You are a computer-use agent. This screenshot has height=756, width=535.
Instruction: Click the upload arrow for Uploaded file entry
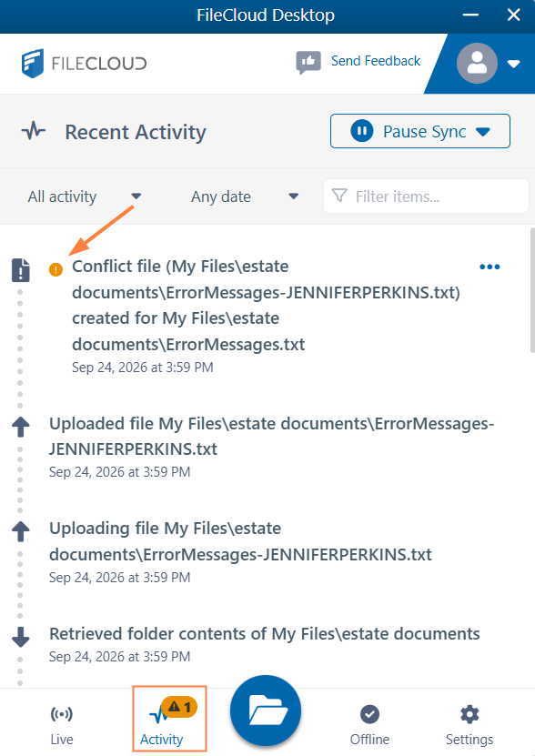(21, 427)
